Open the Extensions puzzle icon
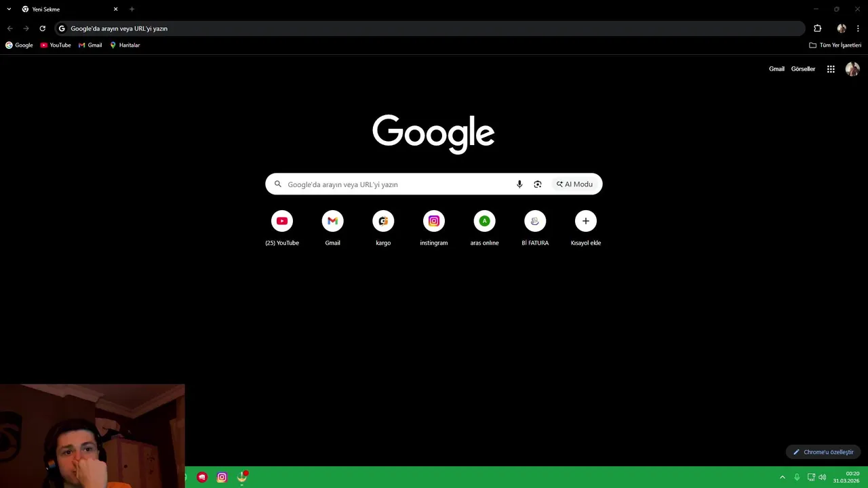The width and height of the screenshot is (868, 488). pos(817,28)
